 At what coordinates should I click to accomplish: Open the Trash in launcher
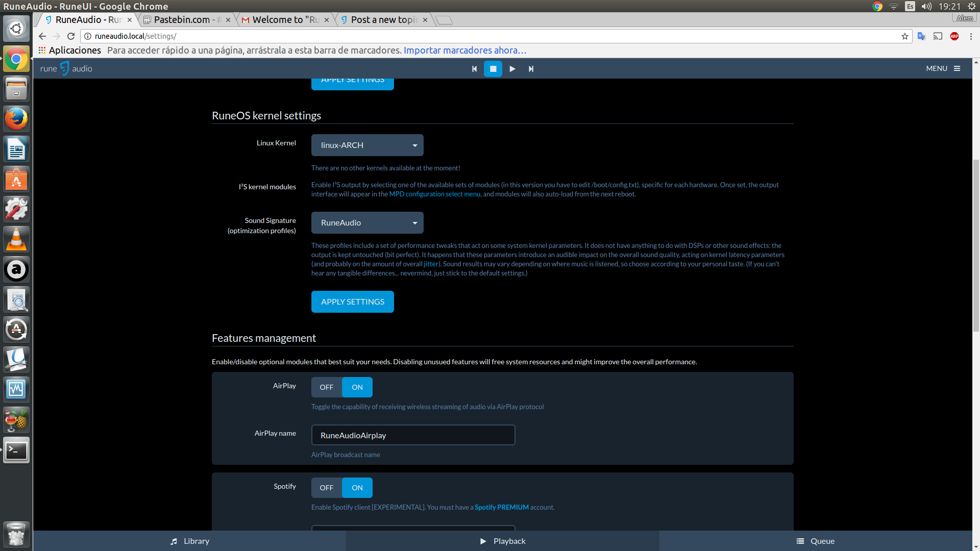point(16,534)
